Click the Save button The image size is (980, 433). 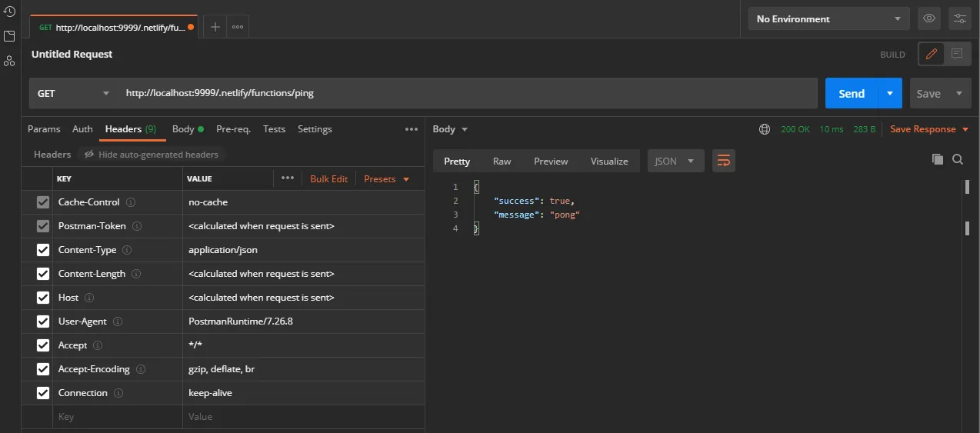tap(928, 93)
